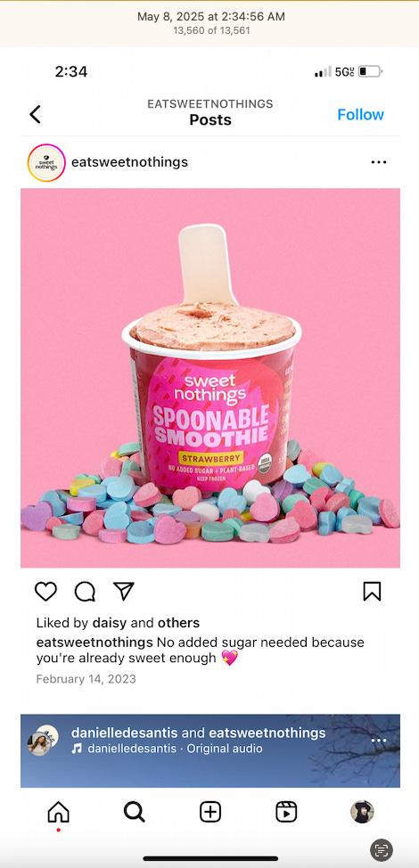This screenshot has width=419, height=868.
Task: Go to the Home tab
Action: (59, 812)
